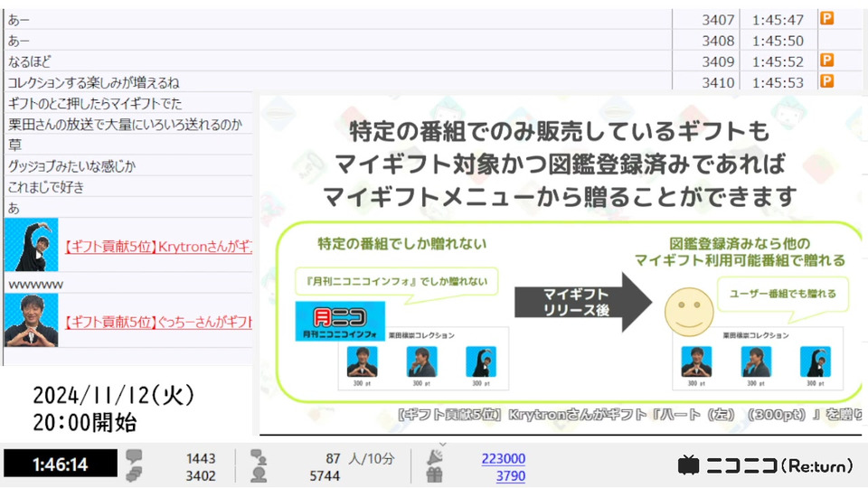Click the '20:00開始' start time text

pyautogui.click(x=85, y=423)
